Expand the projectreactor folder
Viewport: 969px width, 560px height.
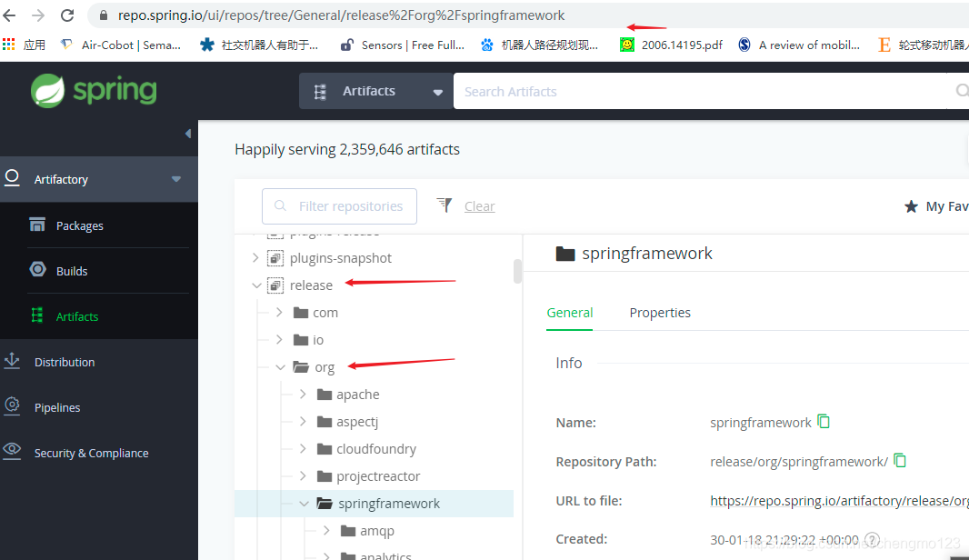point(303,475)
